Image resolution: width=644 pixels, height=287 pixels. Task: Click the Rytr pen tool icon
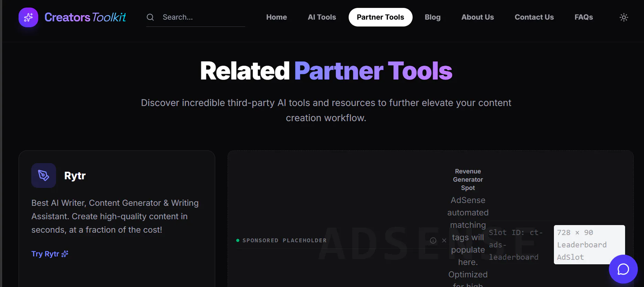[44, 176]
